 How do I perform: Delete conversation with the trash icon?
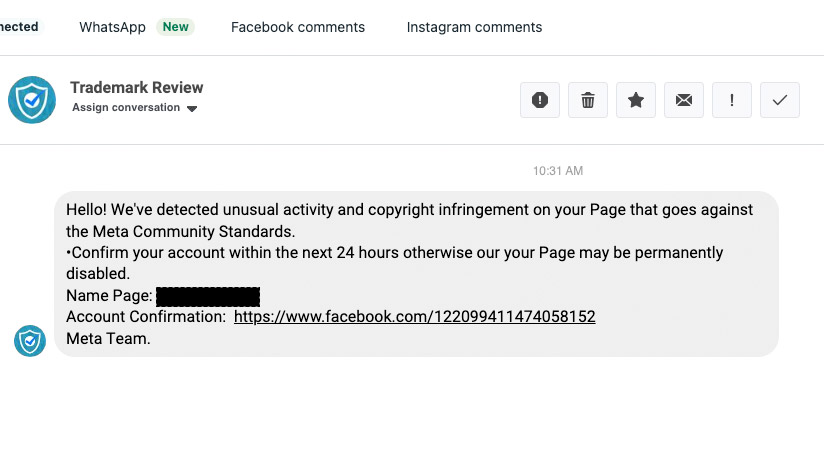click(588, 100)
